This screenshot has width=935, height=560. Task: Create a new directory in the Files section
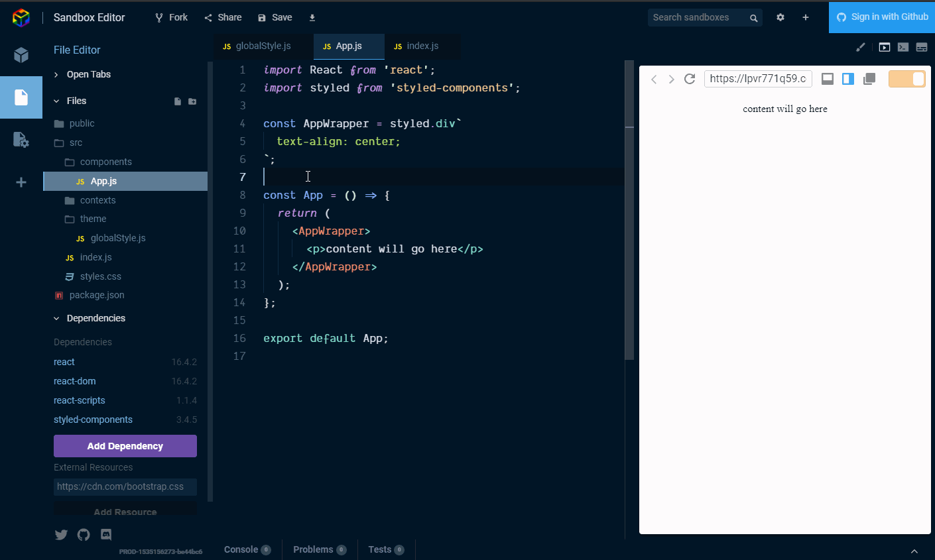tap(192, 101)
